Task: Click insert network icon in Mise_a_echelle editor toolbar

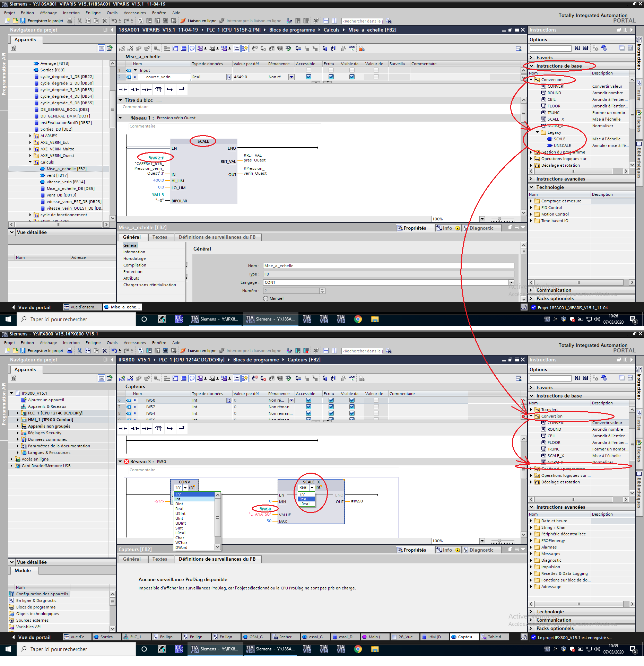Action: tap(122, 49)
